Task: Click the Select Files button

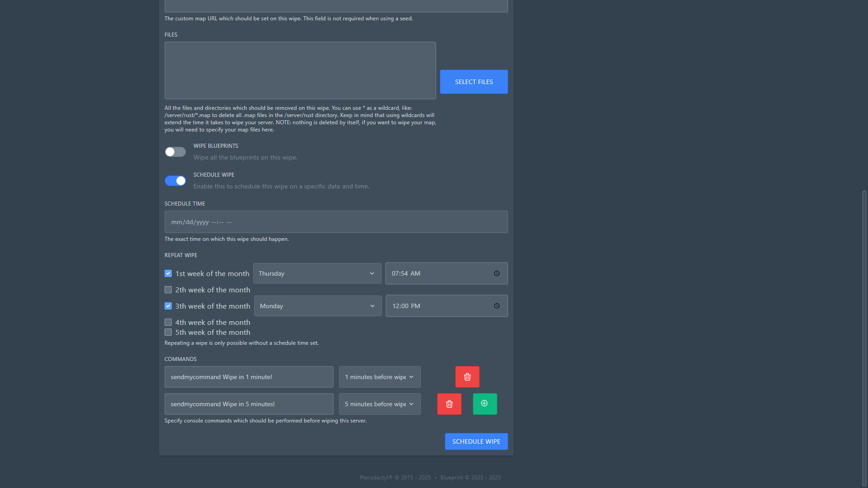Action: pos(473,82)
